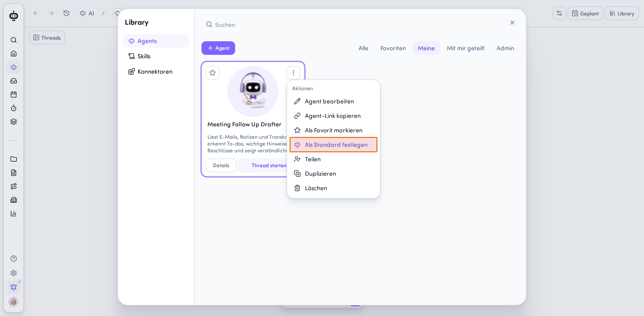Image resolution: width=644 pixels, height=316 pixels.
Task: Choose Als Standard festlegen menu entry
Action: click(x=333, y=145)
